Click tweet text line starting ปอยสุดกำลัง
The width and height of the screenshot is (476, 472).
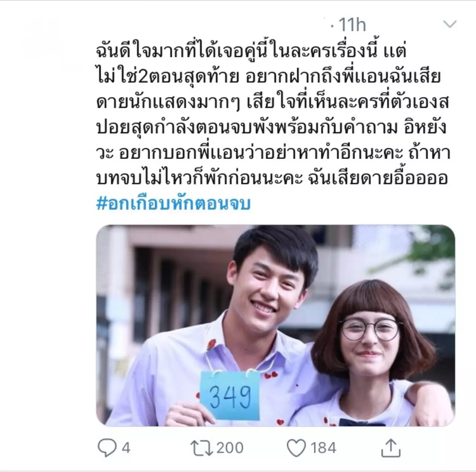pyautogui.click(x=271, y=127)
